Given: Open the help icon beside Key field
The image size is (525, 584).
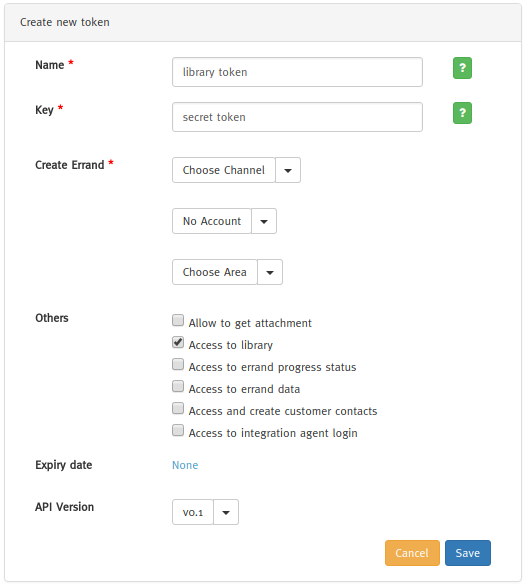Looking at the screenshot, I should click(x=462, y=113).
